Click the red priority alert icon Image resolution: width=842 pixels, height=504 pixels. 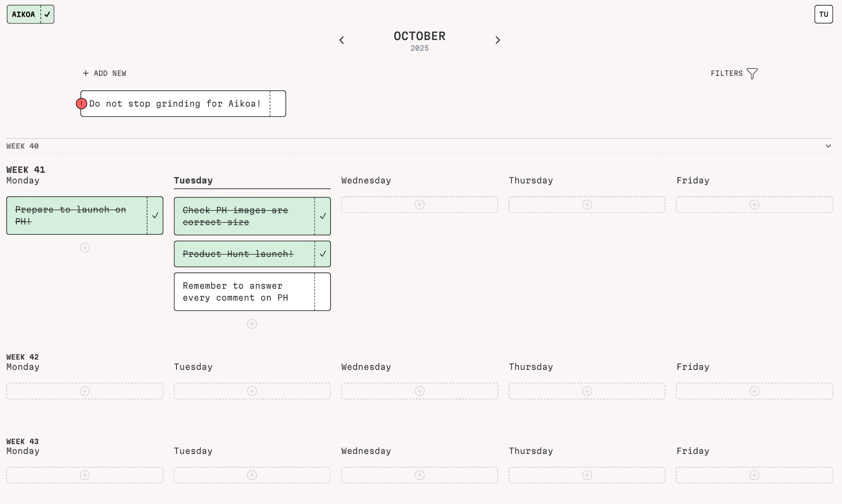[82, 104]
